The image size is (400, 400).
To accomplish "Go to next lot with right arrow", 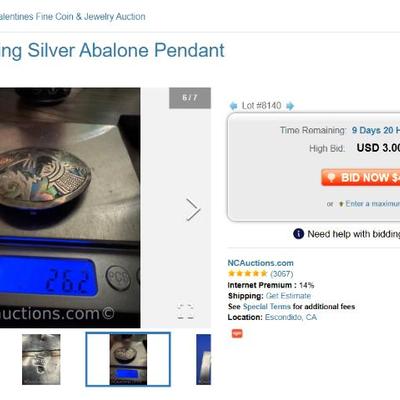I will 290,106.
